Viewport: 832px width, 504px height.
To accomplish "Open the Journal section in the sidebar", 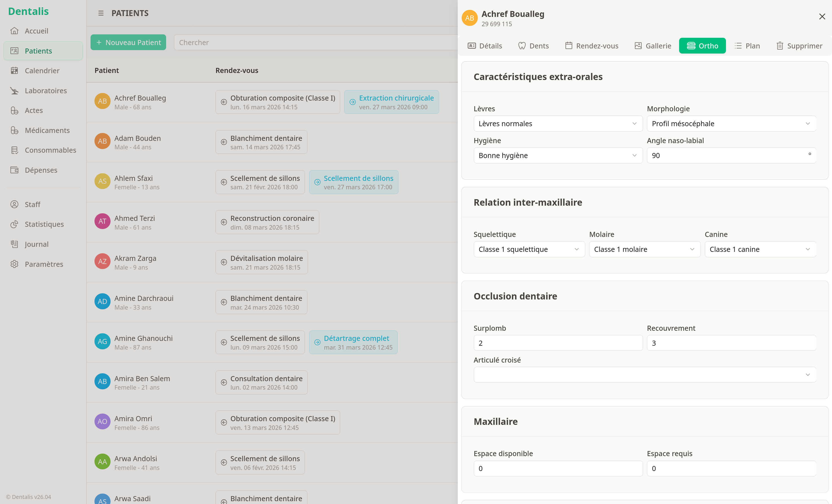I will (36, 244).
